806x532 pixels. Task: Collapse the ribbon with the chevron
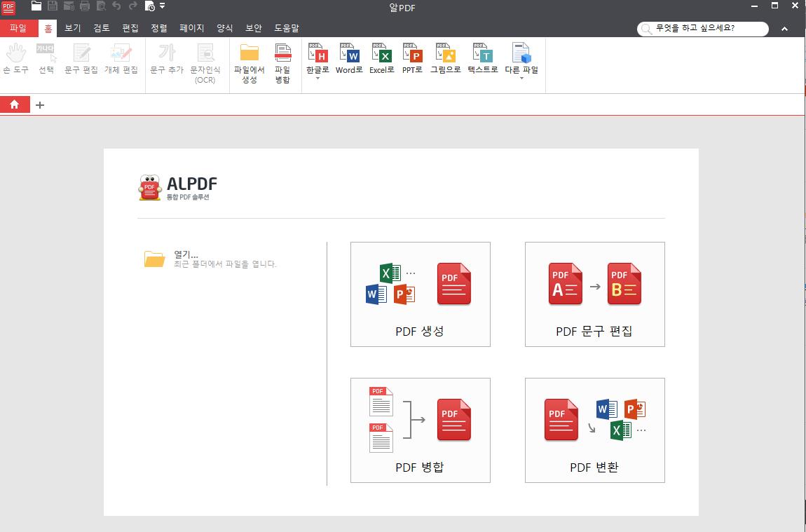coord(785,29)
